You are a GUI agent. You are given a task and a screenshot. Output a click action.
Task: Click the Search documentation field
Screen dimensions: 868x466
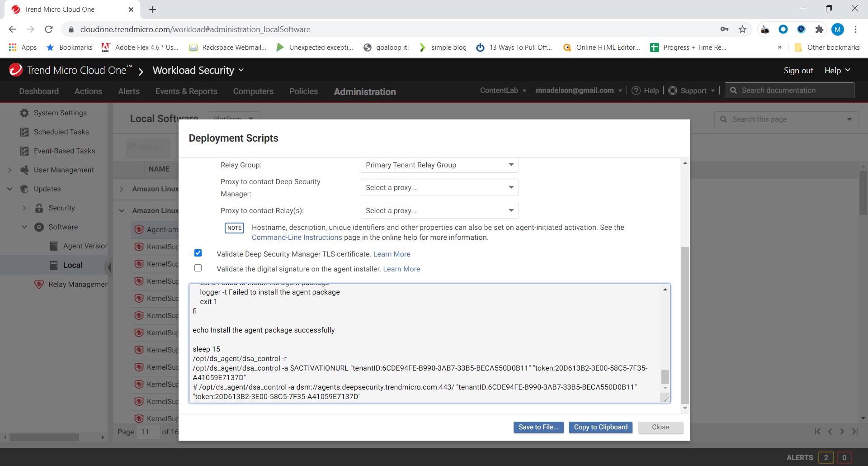[789, 90]
